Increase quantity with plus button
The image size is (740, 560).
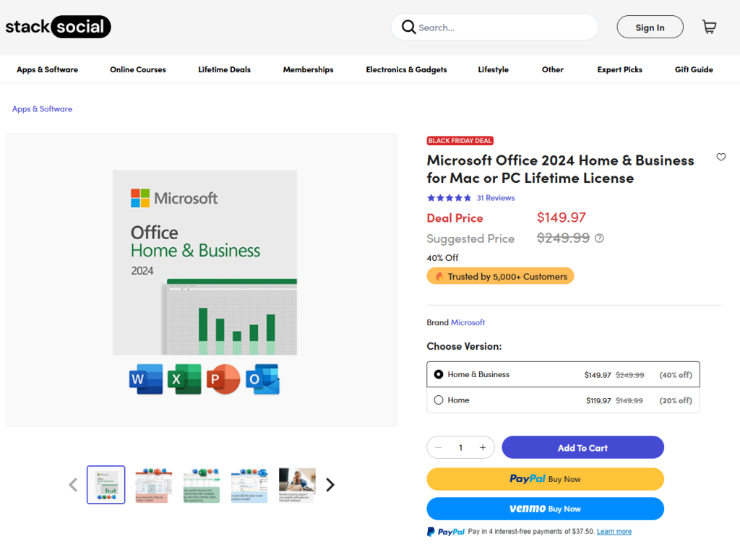click(483, 448)
